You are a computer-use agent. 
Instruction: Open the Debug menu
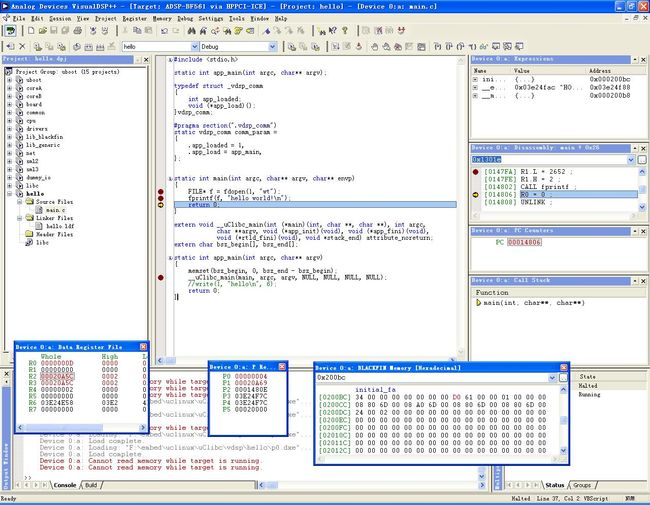[x=185, y=19]
